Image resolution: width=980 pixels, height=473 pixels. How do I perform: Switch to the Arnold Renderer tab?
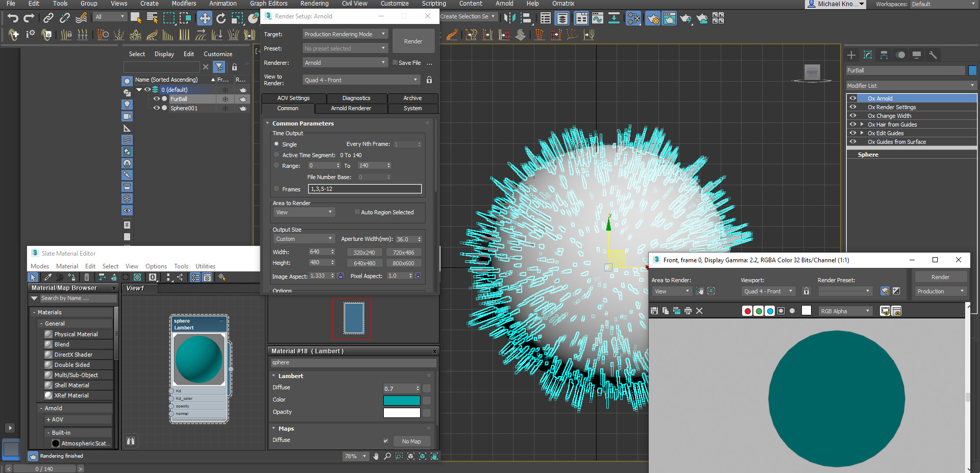[351, 108]
